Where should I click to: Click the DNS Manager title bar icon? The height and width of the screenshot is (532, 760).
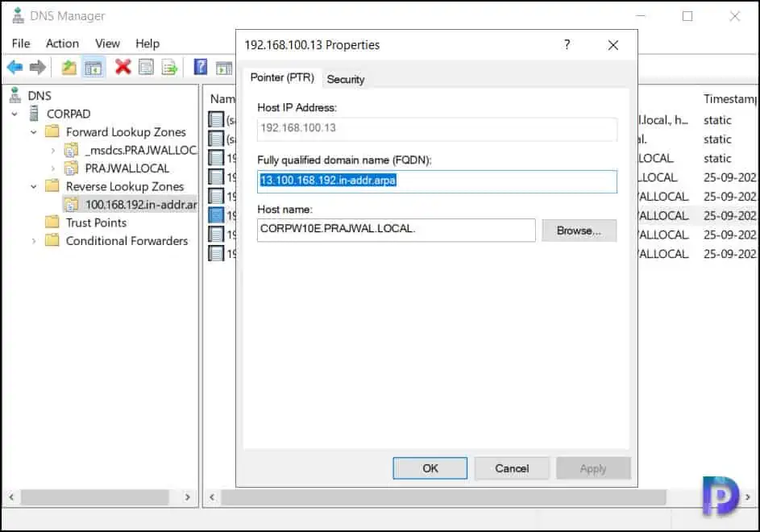click(18, 15)
